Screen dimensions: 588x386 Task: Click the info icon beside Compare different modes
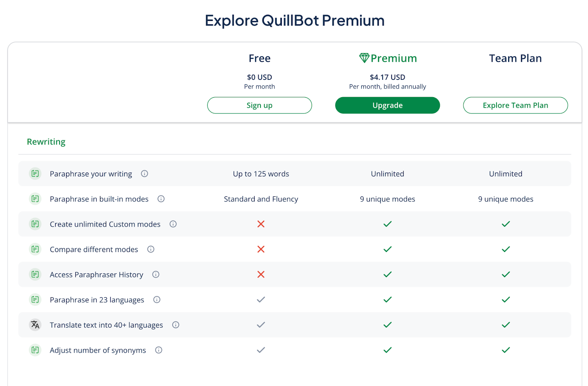point(151,249)
